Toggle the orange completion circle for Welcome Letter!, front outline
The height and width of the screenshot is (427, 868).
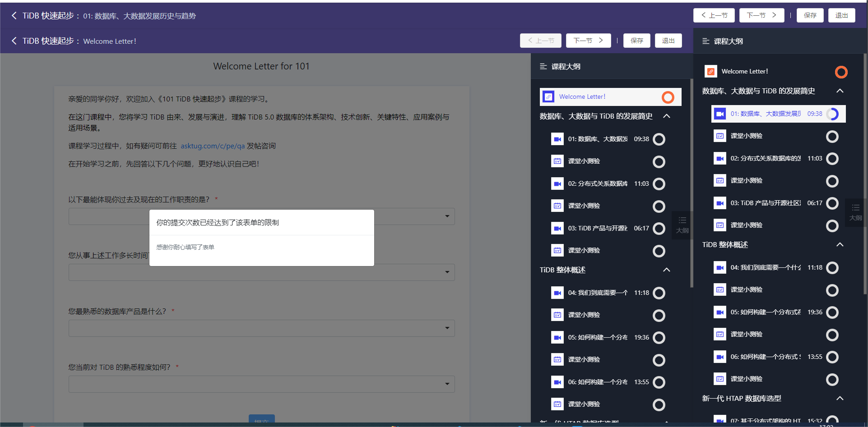pyautogui.click(x=668, y=97)
